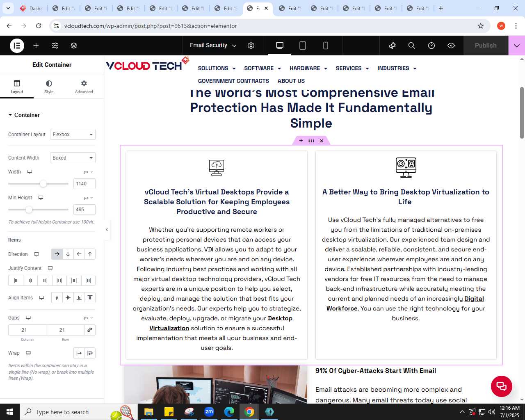The height and width of the screenshot is (420, 525).
Task: Set Justify Content to space evenly
Action: pyautogui.click(x=88, y=281)
